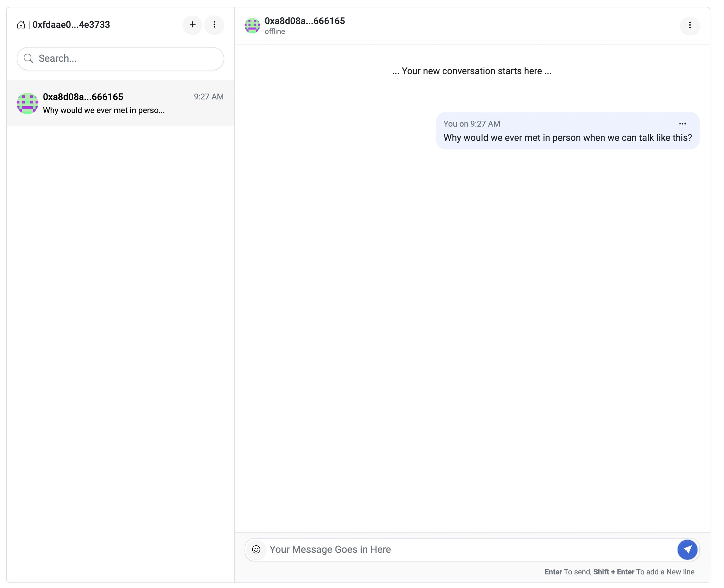Click the sent message bubble text
Viewport: 724px width, 588px height.
point(567,138)
